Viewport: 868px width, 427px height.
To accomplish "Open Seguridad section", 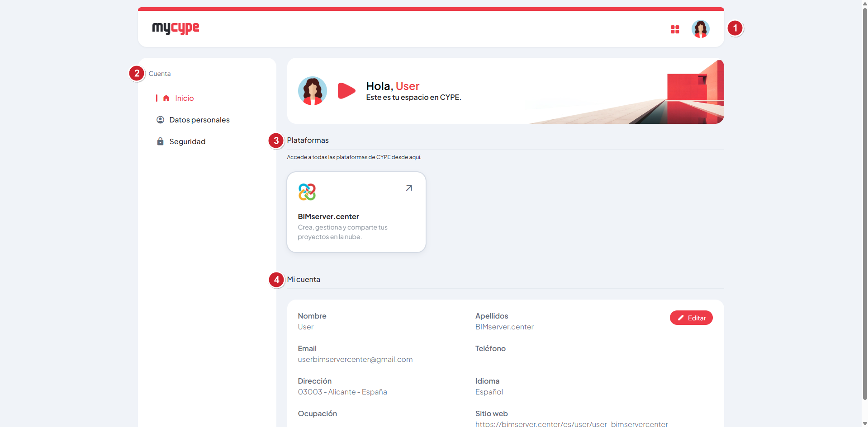I will [187, 141].
